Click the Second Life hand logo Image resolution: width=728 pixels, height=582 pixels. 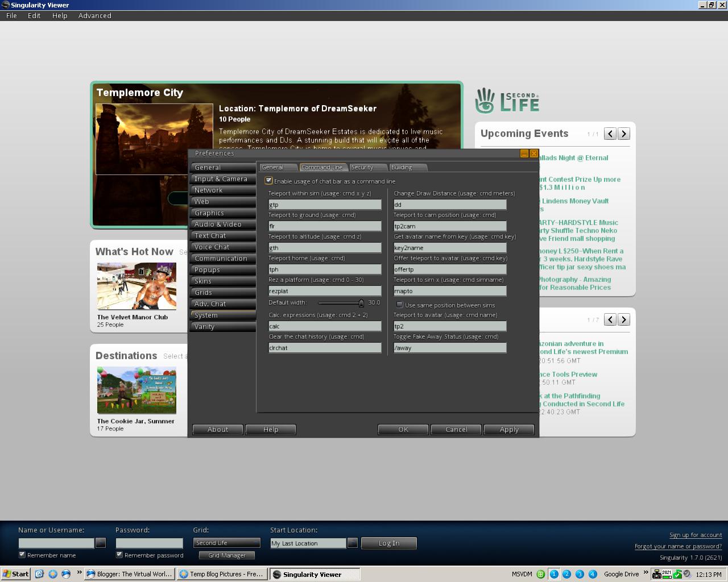[x=485, y=101]
